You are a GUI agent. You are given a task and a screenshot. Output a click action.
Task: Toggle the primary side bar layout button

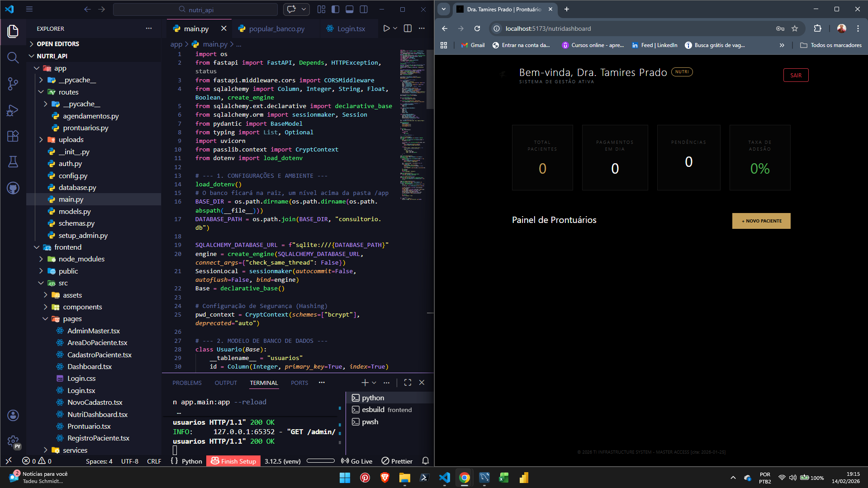335,9
